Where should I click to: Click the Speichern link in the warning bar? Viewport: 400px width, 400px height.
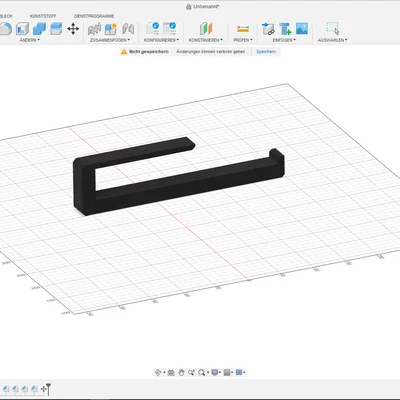266,52
